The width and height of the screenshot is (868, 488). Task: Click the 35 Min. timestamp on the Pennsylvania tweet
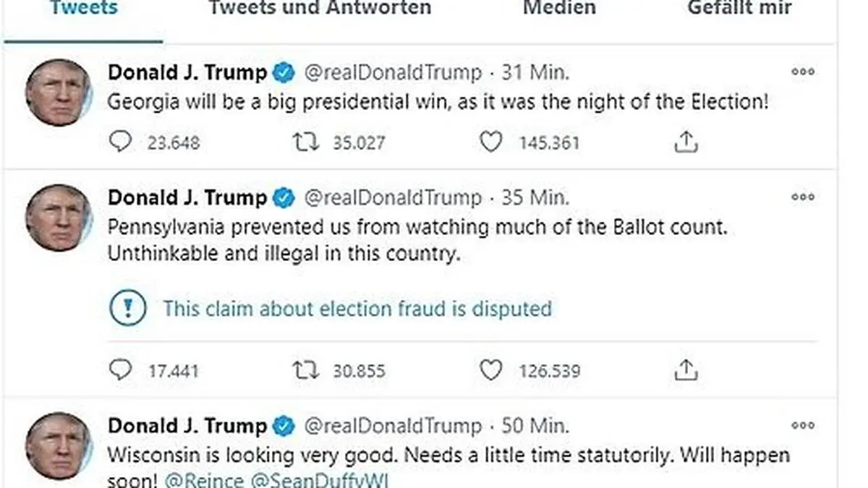click(x=536, y=197)
